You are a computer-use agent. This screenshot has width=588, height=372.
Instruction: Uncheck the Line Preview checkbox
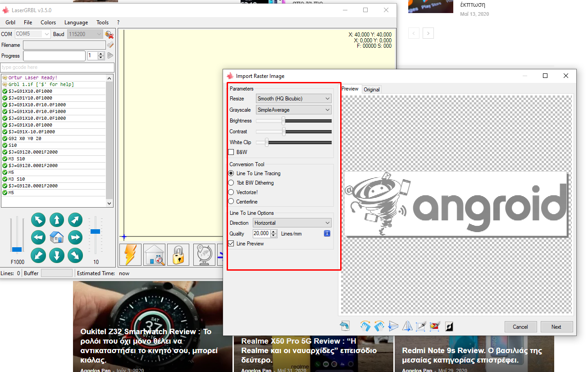pyautogui.click(x=231, y=244)
